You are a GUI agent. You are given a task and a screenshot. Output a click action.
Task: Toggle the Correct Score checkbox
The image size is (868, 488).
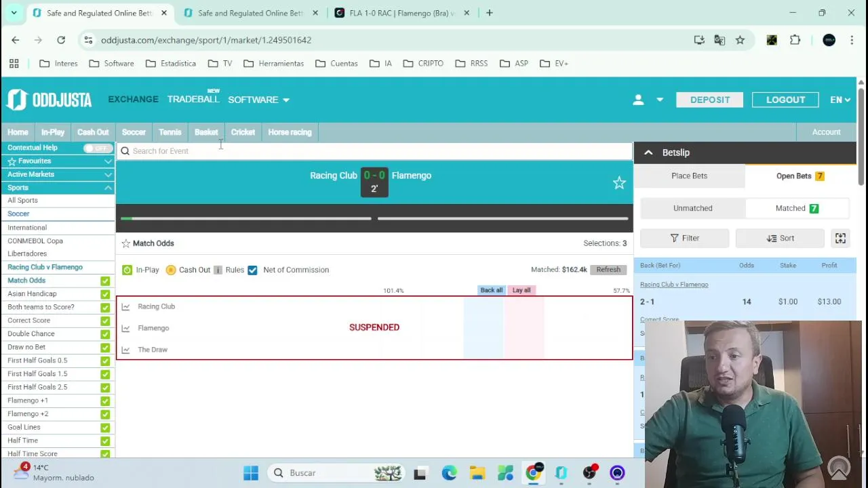coord(105,321)
